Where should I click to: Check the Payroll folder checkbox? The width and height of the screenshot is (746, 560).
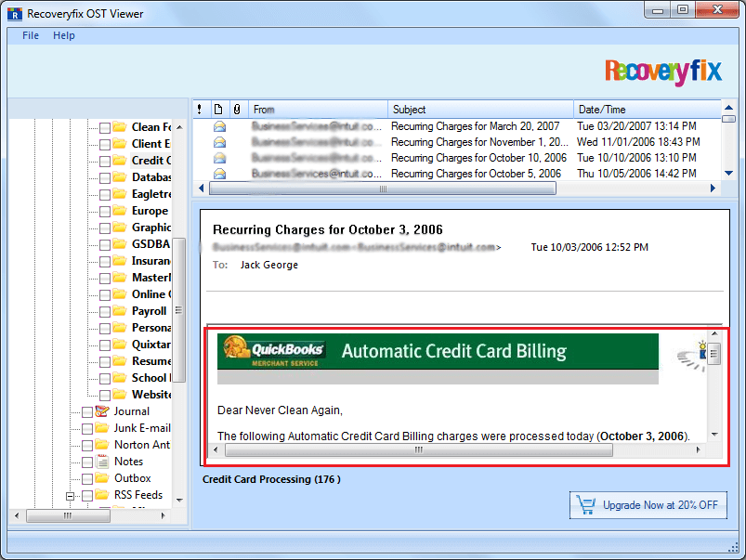tap(105, 312)
